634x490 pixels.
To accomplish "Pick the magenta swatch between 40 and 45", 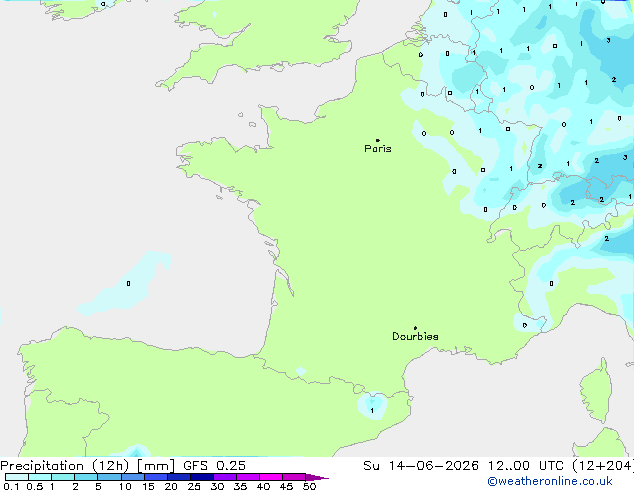I will point(271,477).
